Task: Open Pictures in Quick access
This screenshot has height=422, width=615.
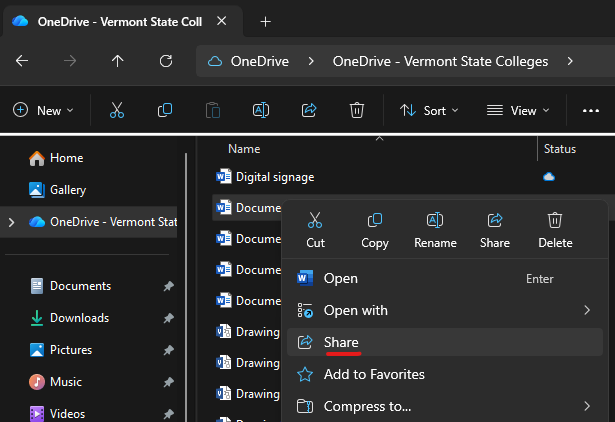Action: [90, 350]
